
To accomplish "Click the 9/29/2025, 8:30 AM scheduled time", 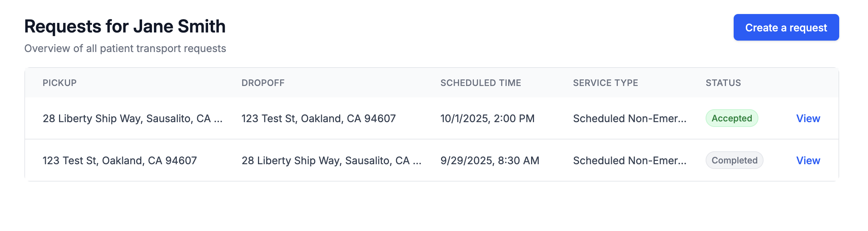I will point(489,161).
